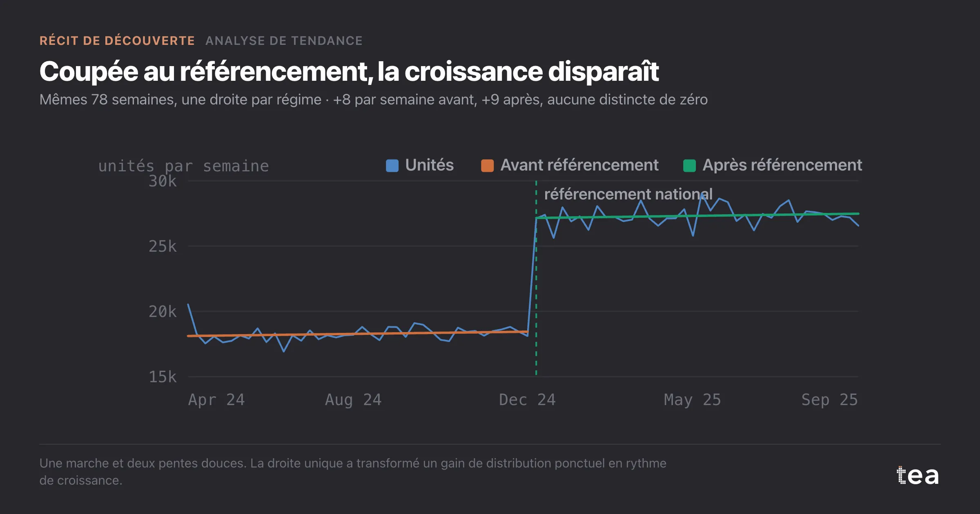
Task: Click the 'Sep 25' x-axis label
Action: [x=829, y=400]
